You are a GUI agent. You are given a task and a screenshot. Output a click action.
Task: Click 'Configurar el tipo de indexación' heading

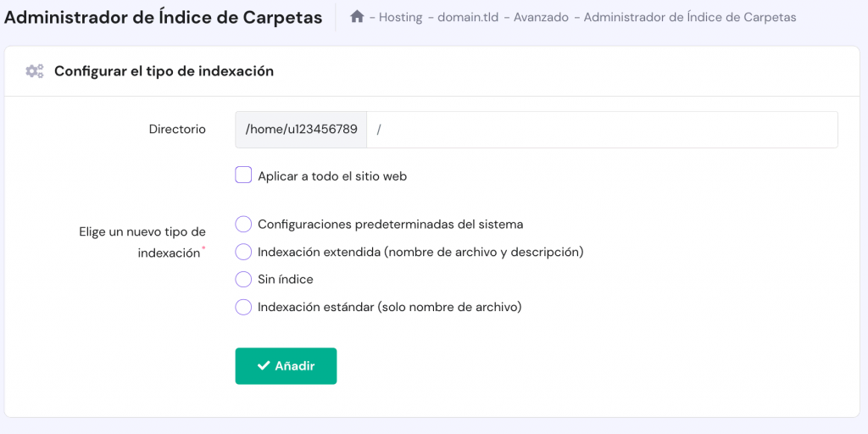(164, 71)
